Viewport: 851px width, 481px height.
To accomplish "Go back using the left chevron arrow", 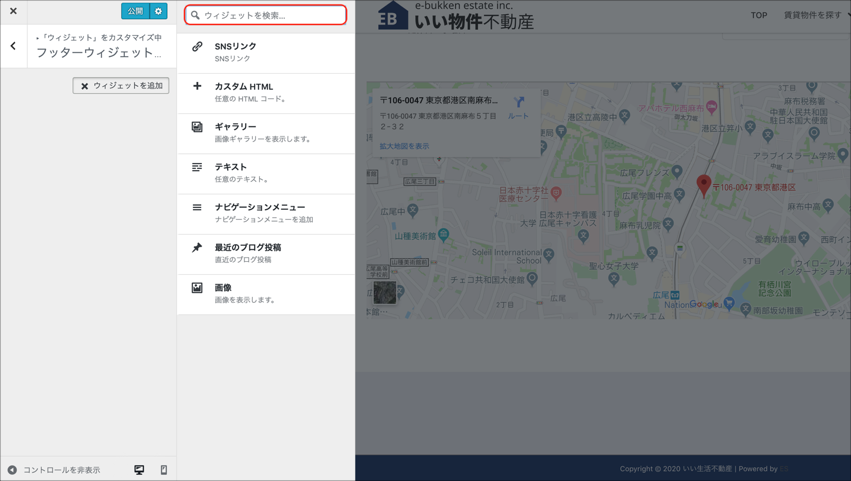I will point(13,46).
